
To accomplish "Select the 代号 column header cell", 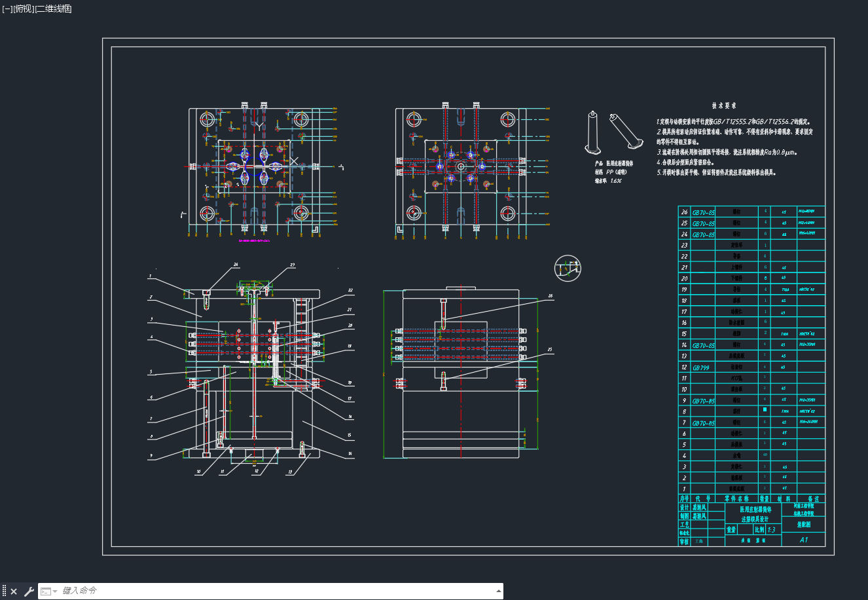I will 703,499.
